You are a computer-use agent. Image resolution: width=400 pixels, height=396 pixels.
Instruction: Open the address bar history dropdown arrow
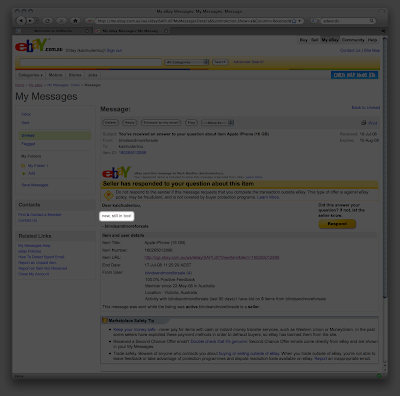coord(300,21)
